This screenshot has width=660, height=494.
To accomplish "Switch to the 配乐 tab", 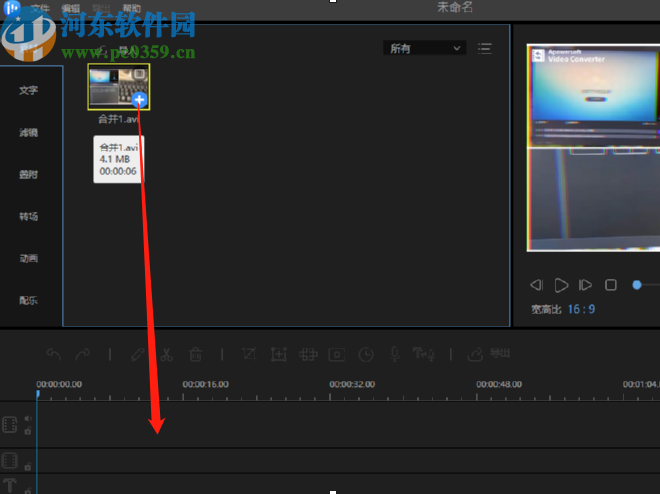I will coord(29,300).
